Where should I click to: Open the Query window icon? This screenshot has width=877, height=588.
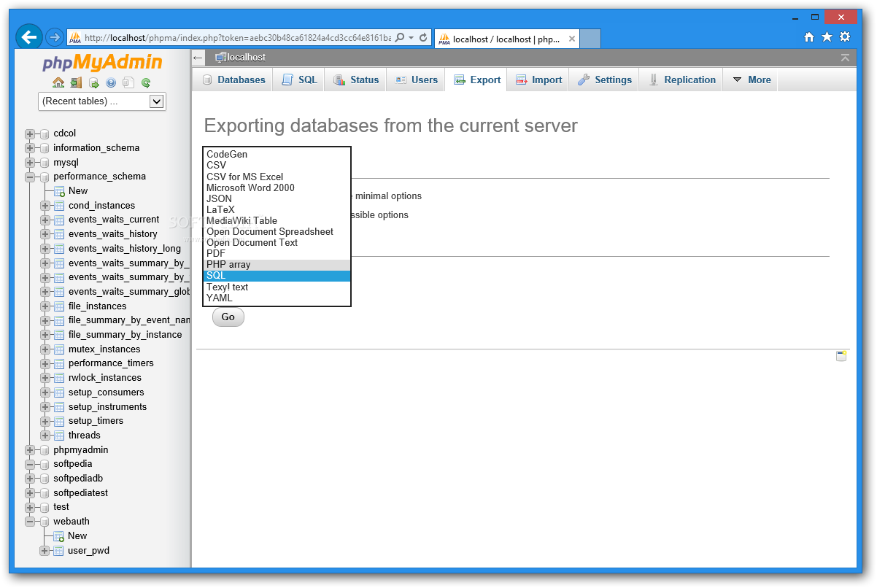[x=93, y=82]
